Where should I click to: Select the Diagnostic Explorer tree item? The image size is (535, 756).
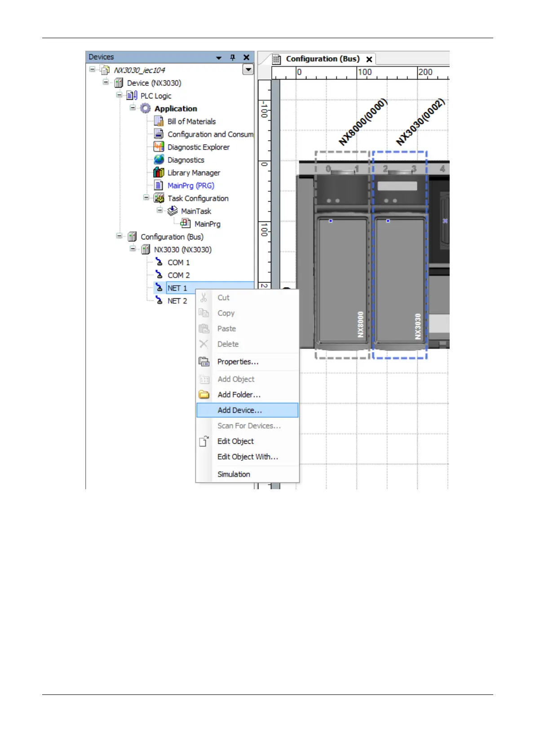click(199, 147)
